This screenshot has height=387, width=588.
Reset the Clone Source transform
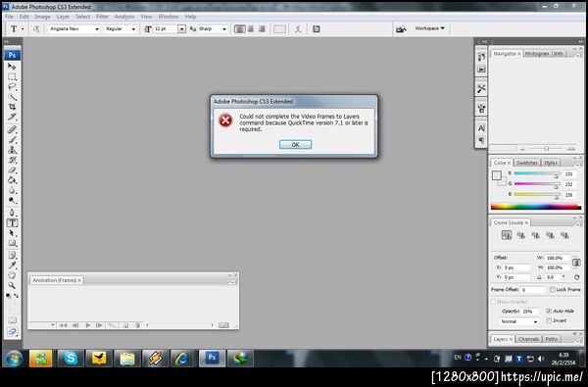[x=576, y=277]
